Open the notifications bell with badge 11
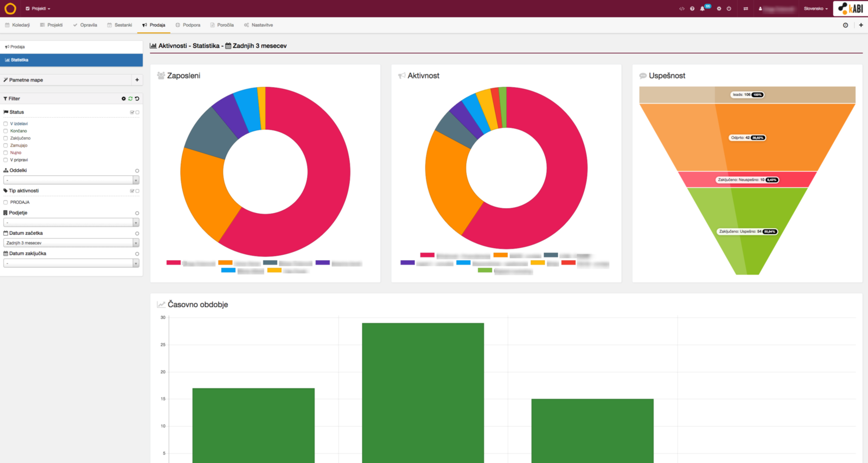868x463 pixels. tap(702, 9)
